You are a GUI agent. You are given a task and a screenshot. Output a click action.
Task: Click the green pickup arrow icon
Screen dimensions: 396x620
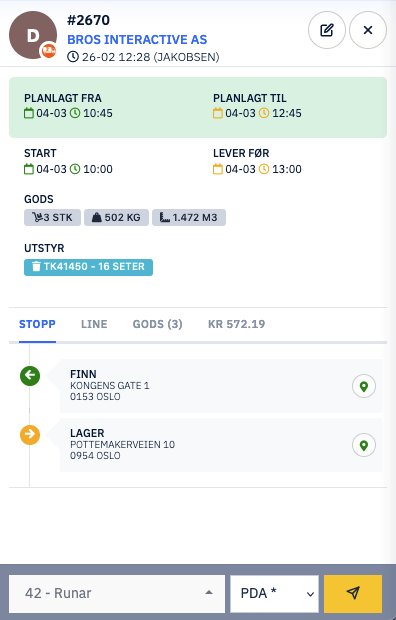tap(30, 376)
